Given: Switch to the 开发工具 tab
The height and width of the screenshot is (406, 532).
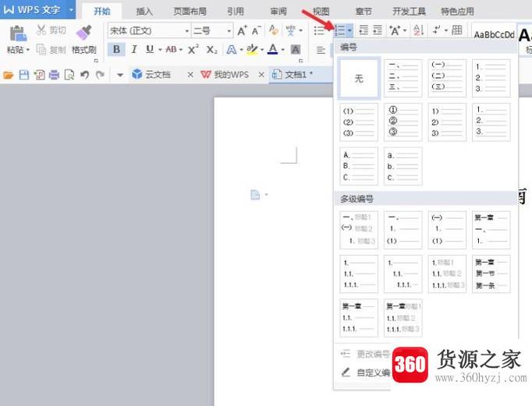Looking at the screenshot, I should coord(409,11).
